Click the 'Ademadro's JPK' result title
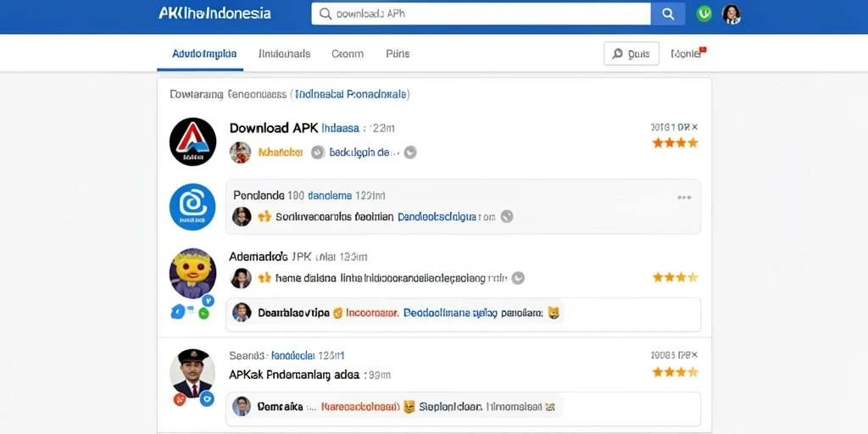 [270, 257]
